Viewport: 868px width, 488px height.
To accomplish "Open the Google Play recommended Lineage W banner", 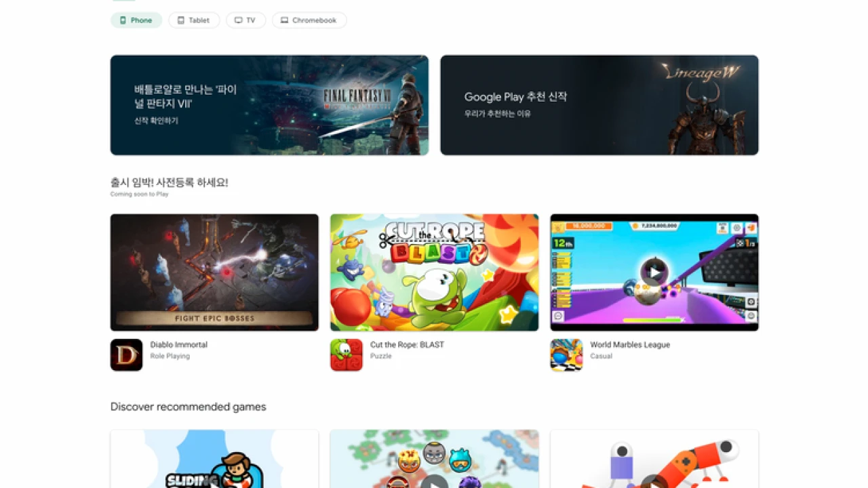I will click(x=599, y=105).
